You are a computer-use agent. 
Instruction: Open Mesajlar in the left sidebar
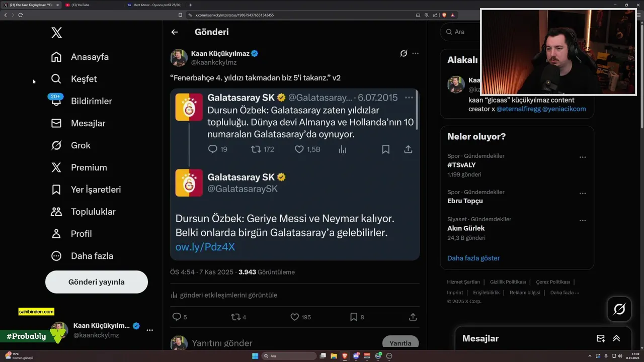78,123
